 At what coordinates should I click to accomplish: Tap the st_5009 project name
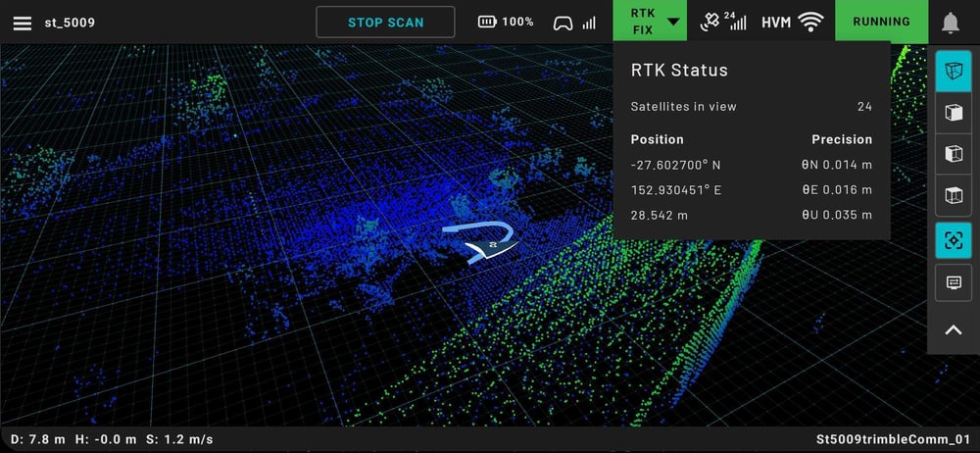[70, 22]
